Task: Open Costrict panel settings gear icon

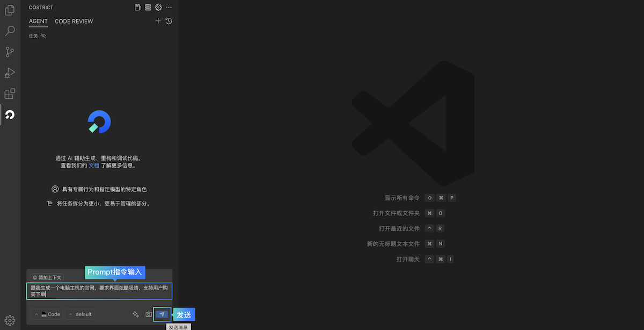Action: (x=158, y=7)
